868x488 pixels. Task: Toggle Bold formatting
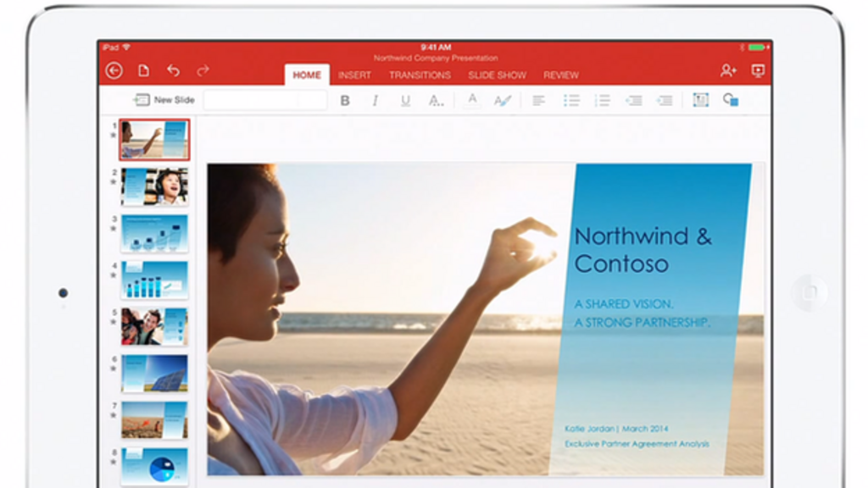coord(345,100)
